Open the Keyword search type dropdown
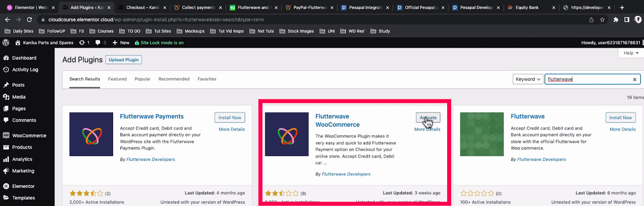 [528, 79]
